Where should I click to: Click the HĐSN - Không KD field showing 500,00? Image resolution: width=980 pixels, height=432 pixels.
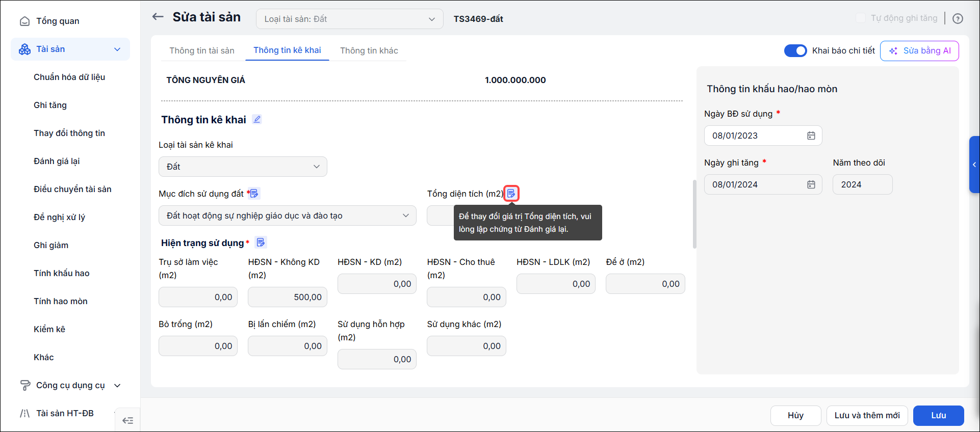point(288,297)
